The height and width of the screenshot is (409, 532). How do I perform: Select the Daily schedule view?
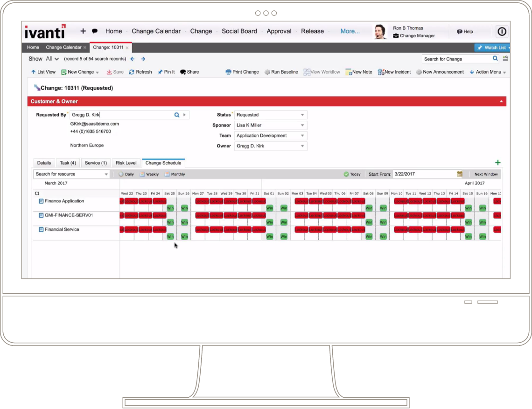coord(126,174)
